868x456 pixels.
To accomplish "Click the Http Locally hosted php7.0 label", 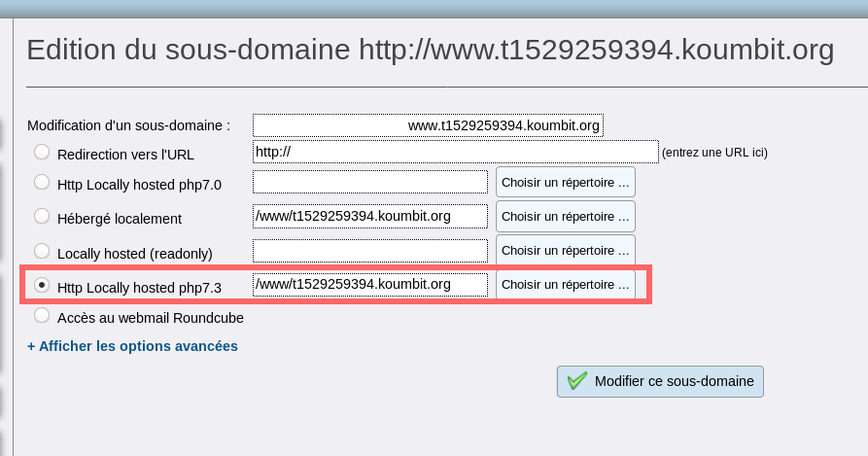I will [x=140, y=185].
